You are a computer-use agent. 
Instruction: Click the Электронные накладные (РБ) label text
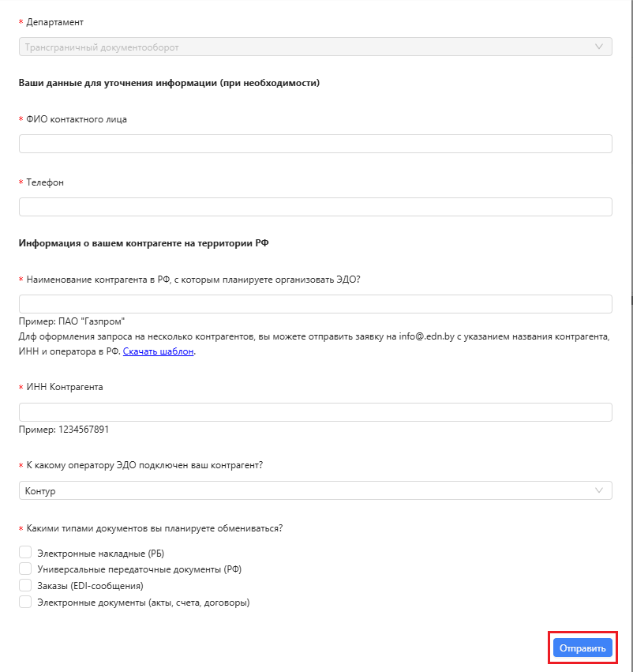(101, 554)
